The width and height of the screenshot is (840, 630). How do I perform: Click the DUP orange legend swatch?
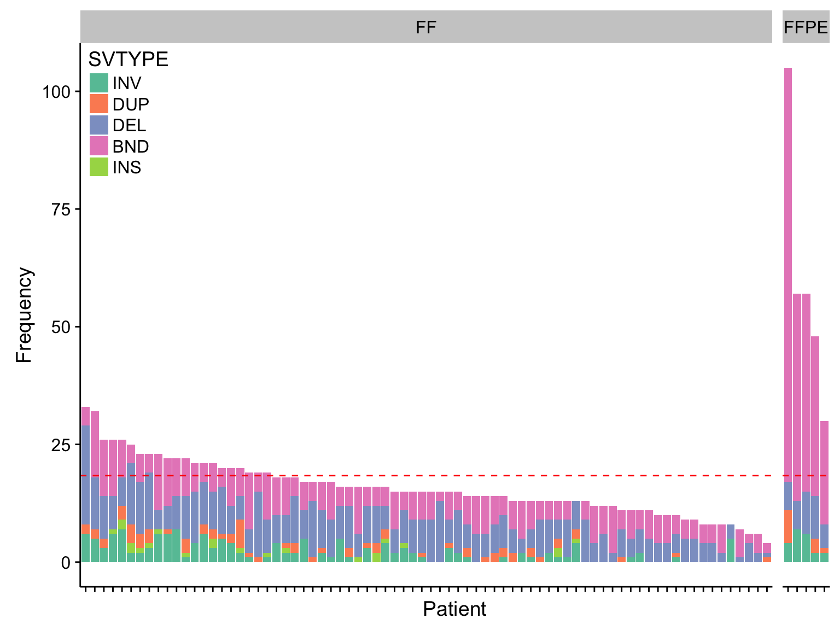point(99,104)
